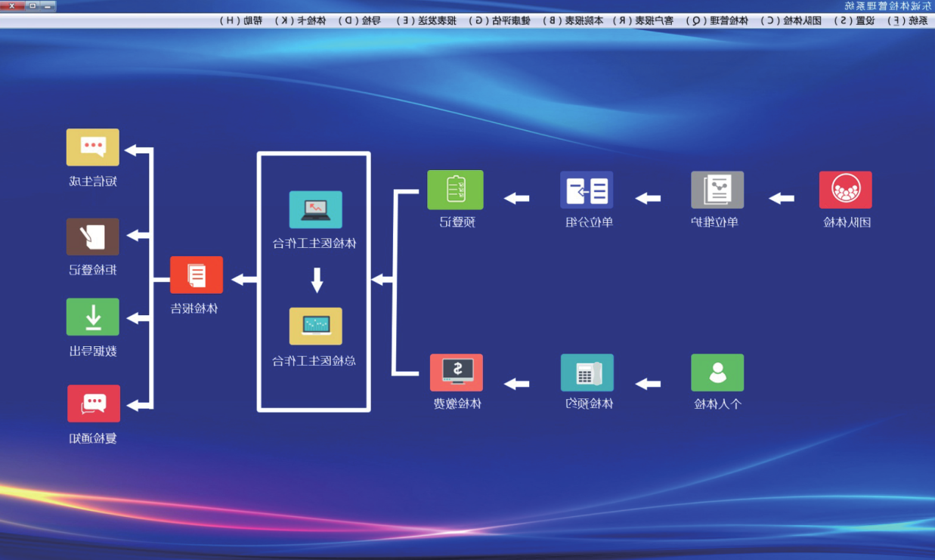Click the 拒检登记 text label
This screenshot has width=935, height=560.
point(93,270)
